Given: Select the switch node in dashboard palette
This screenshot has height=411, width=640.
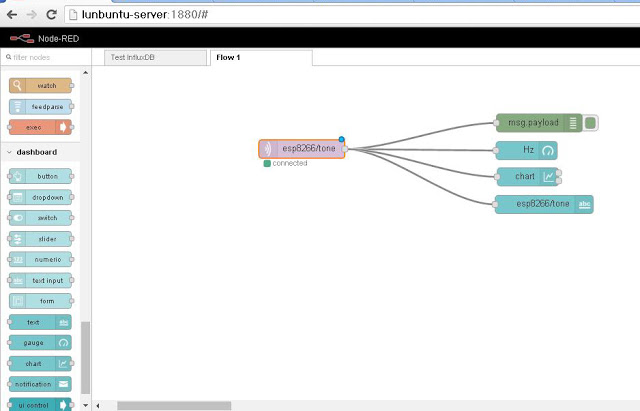Looking at the screenshot, I should pos(40,218).
